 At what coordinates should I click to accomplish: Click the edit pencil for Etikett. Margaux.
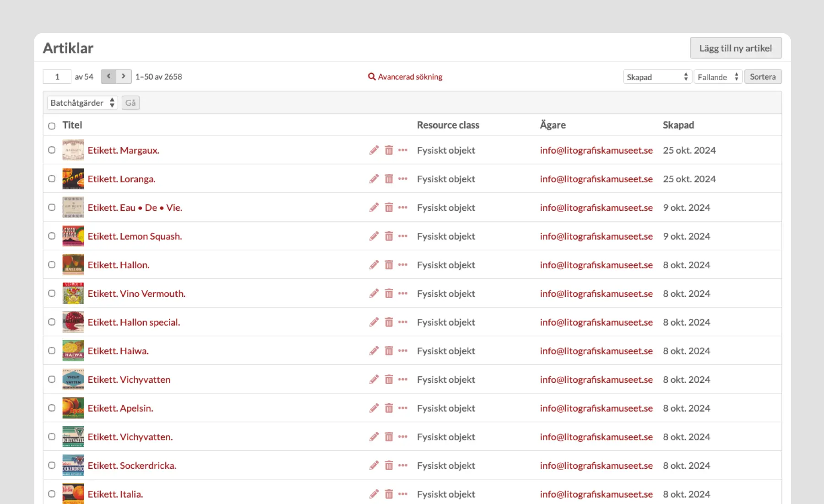(374, 150)
